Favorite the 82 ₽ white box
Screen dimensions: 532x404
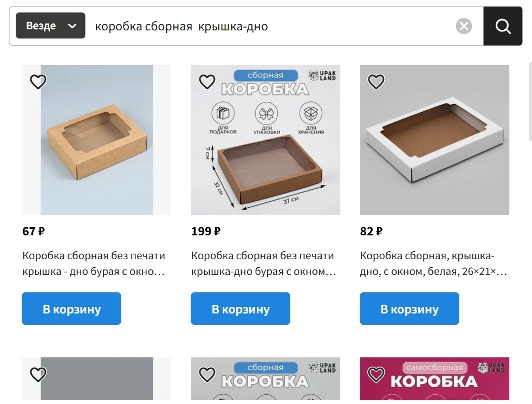pyautogui.click(x=376, y=81)
